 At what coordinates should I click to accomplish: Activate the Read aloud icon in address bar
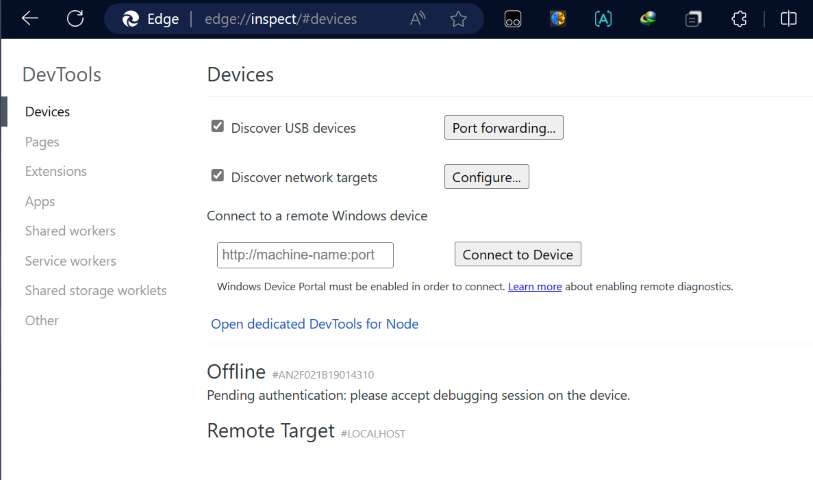pos(417,19)
